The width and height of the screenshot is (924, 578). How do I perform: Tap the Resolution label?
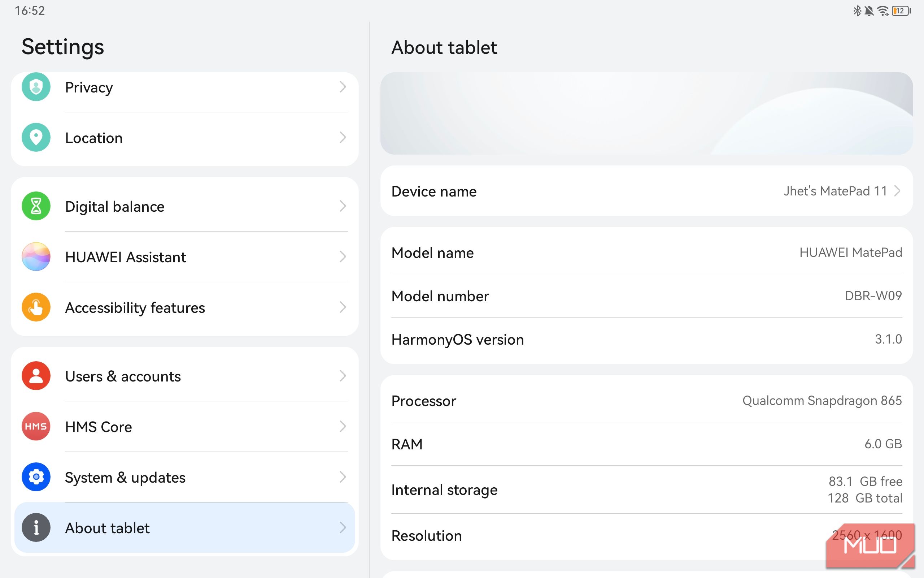point(427,536)
